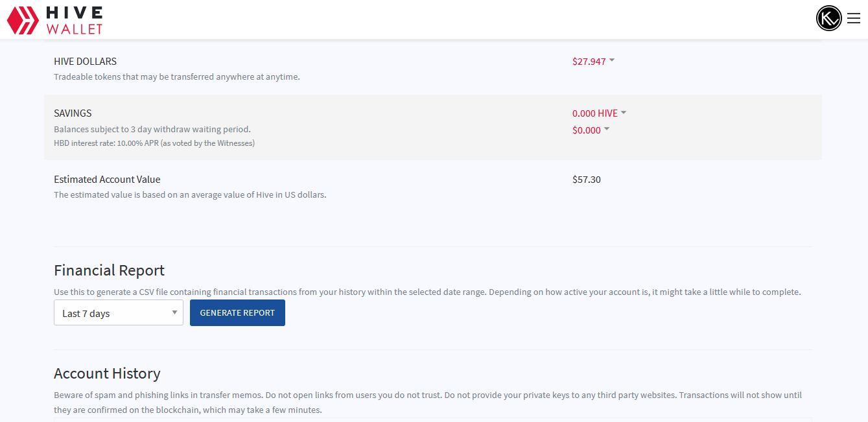Open the $0.000 savings balance menu

[x=586, y=130]
